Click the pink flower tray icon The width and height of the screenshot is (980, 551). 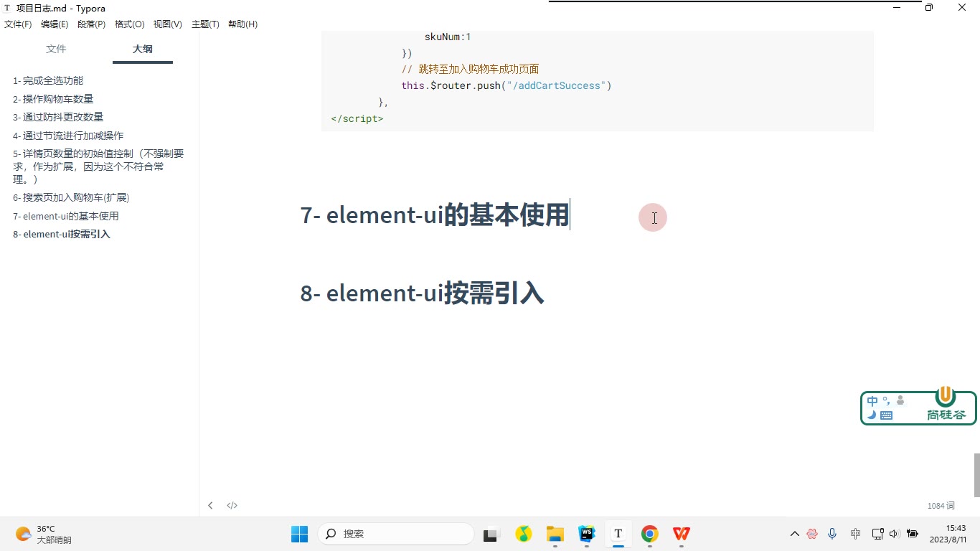[812, 534]
